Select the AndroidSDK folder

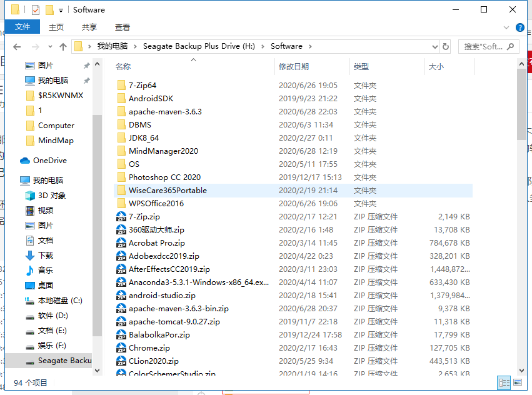(x=151, y=99)
